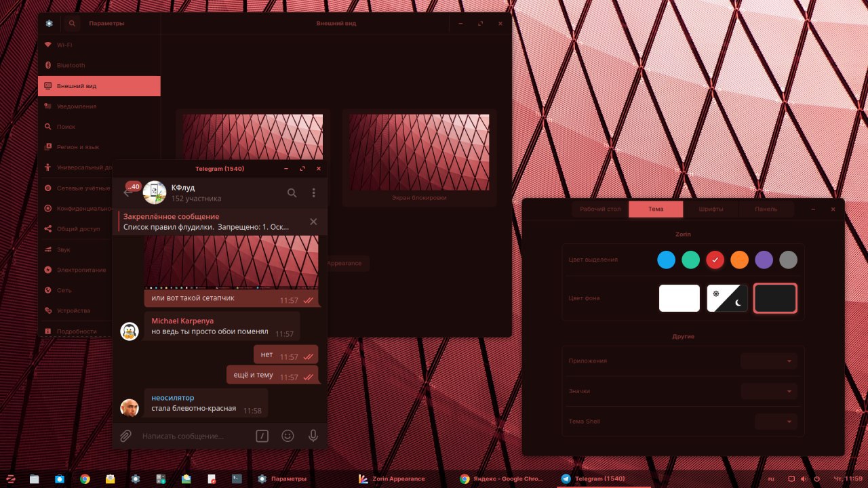Expand the Тема Shell dropdown
Viewport: 868px width, 488px height.
776,422
